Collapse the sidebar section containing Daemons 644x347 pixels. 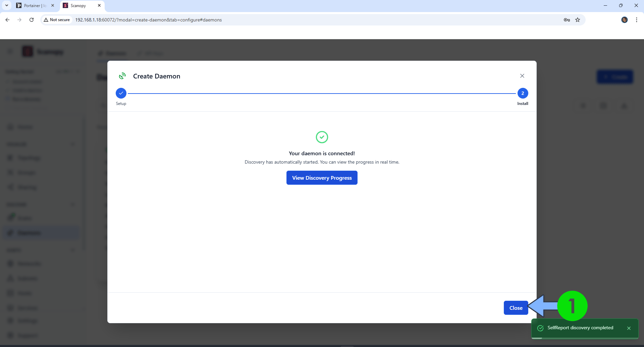[x=73, y=204]
